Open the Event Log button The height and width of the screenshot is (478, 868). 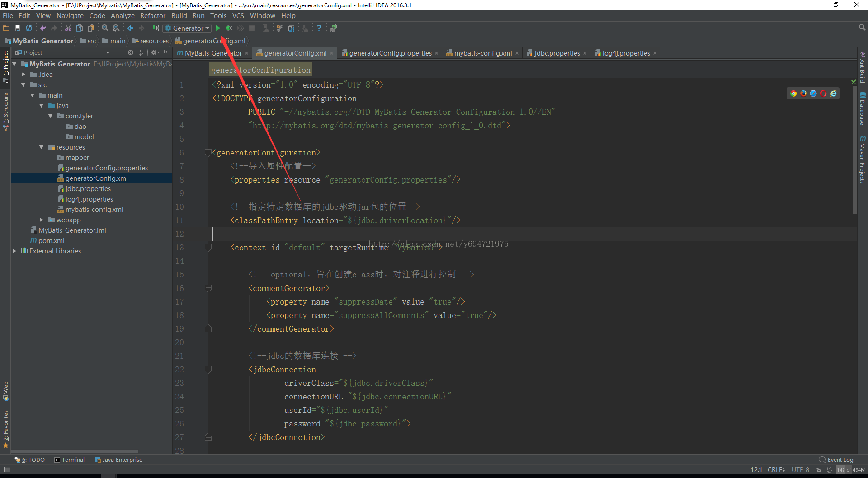coord(836,460)
